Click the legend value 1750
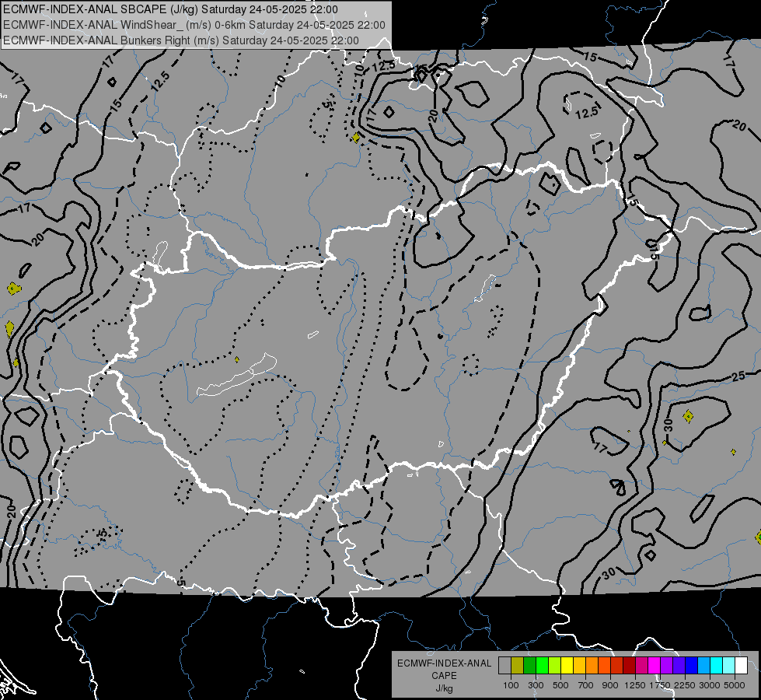 tap(660, 685)
